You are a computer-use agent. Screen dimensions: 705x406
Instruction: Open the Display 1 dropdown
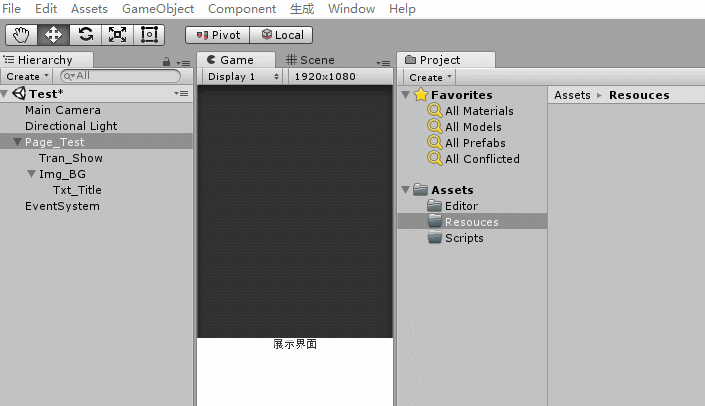point(243,77)
